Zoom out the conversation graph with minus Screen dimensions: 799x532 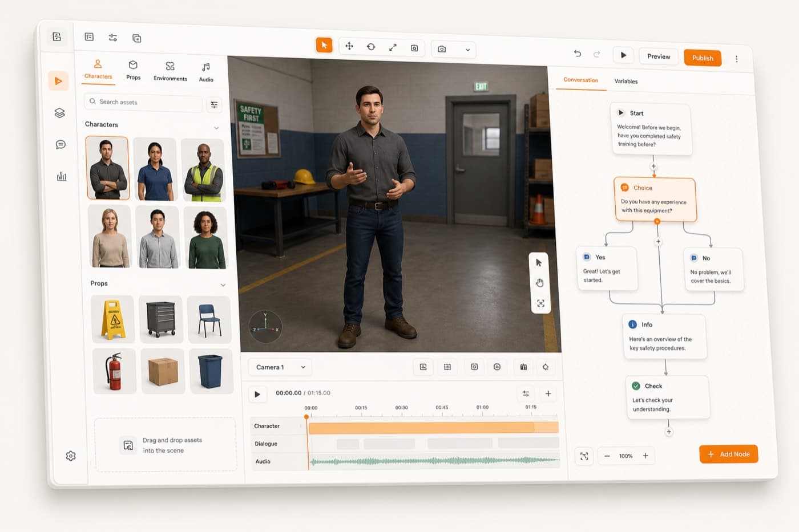(x=607, y=456)
